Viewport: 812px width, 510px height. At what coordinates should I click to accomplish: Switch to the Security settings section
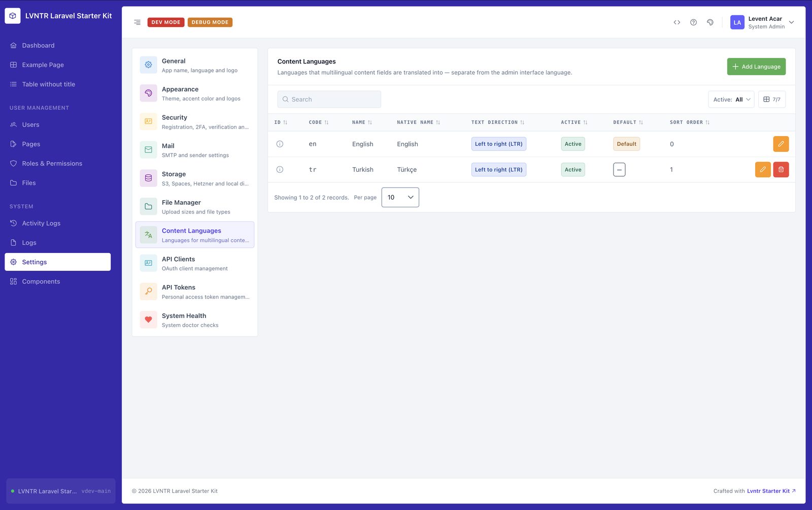[195, 122]
